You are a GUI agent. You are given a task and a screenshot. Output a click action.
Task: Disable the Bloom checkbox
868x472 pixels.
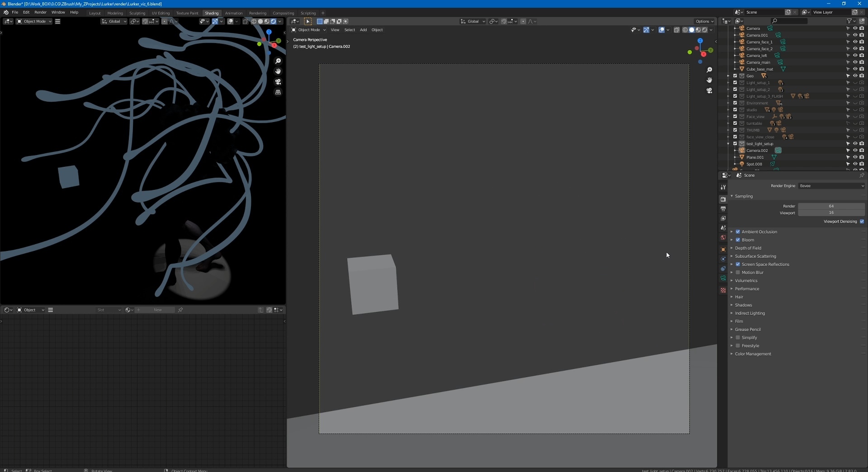tap(738, 240)
